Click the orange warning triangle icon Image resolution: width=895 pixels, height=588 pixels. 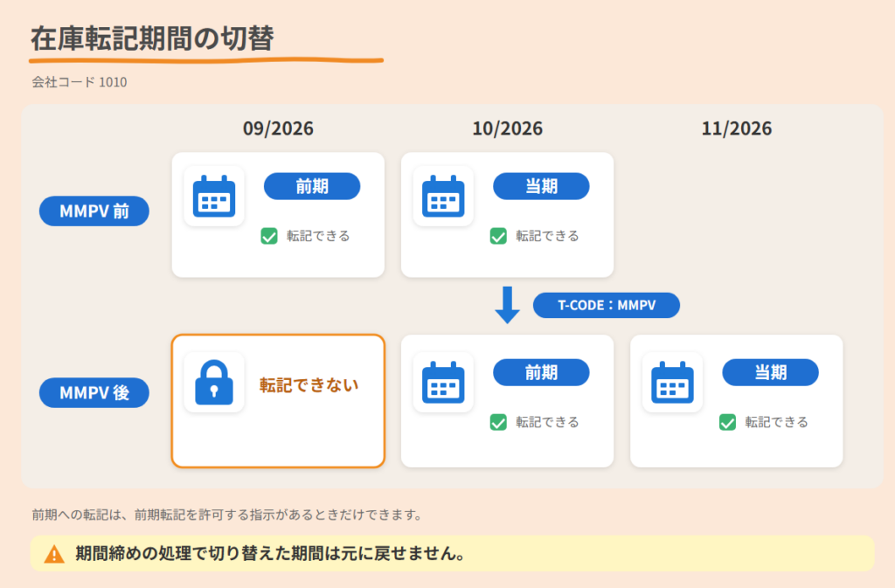click(x=54, y=554)
